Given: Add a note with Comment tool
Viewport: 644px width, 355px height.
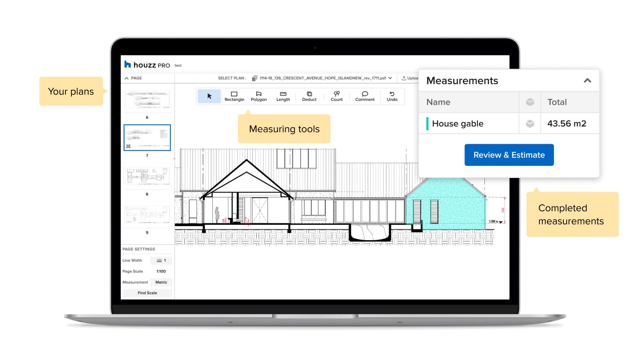Looking at the screenshot, I should coord(365,96).
